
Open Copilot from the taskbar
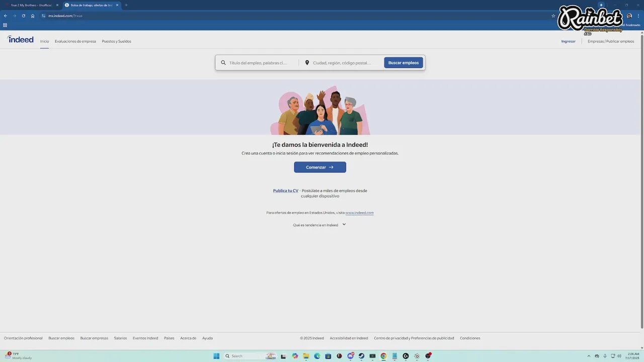295,356
